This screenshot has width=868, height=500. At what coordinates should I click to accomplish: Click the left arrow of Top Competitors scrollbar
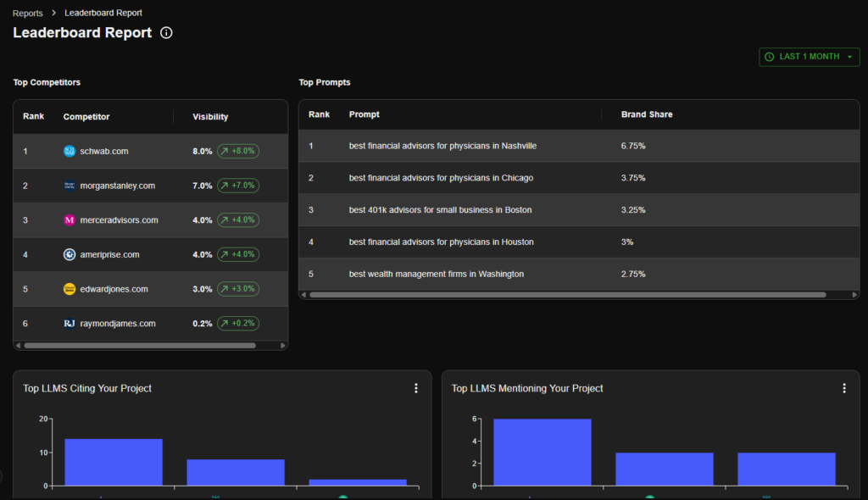point(19,346)
